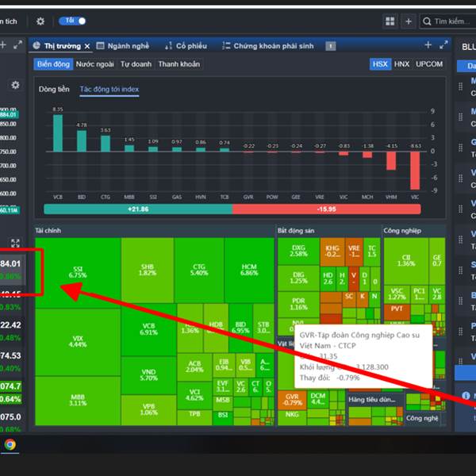This screenshot has width=476, height=476.
Task: Click the plus button beside search
Action: point(409,21)
